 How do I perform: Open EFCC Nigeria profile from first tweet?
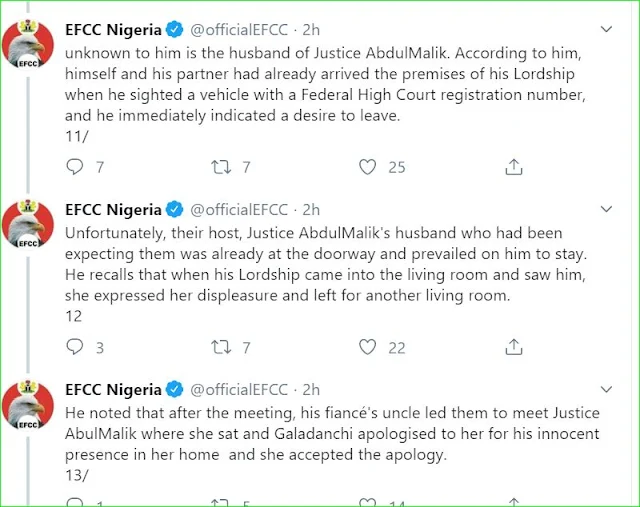coord(112,29)
